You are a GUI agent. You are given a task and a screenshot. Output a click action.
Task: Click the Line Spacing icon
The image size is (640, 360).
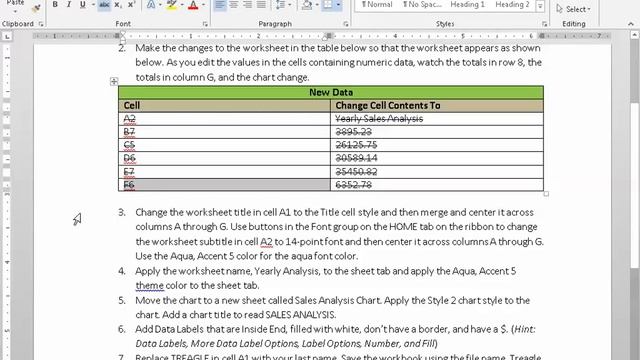tap(280, 4)
